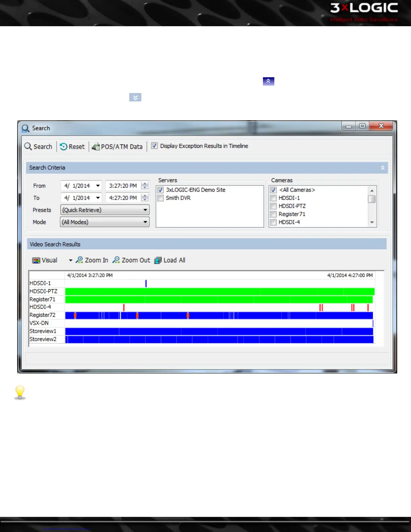This screenshot has width=411, height=532.
Task: Click Zoom Out on the timeline
Action: pyautogui.click(x=131, y=260)
